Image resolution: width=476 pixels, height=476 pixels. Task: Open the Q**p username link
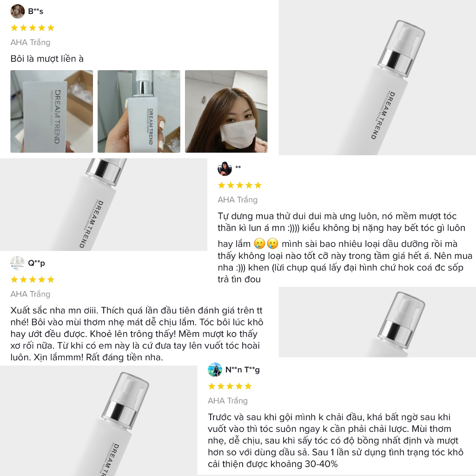(37, 263)
